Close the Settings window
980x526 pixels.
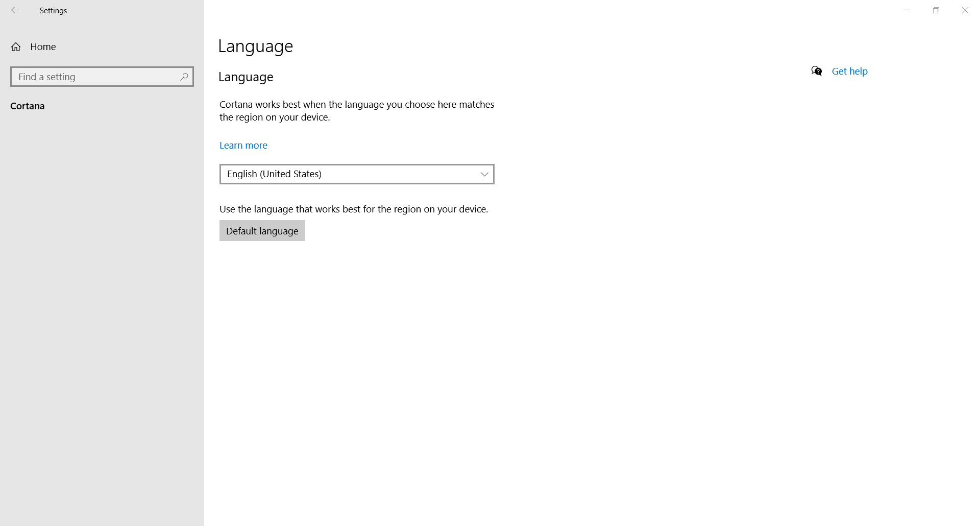pyautogui.click(x=965, y=10)
